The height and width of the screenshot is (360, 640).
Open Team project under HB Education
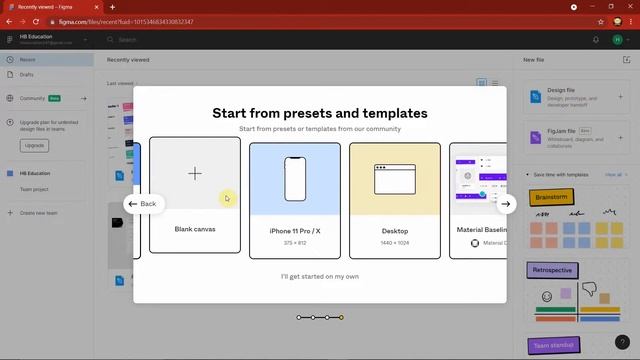[x=34, y=189]
